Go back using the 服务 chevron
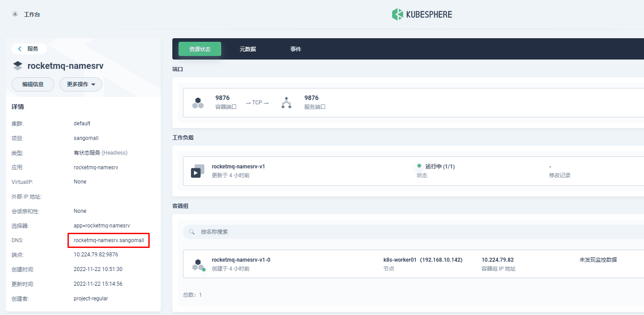Image resolution: width=644 pixels, height=315 pixels. tap(20, 49)
